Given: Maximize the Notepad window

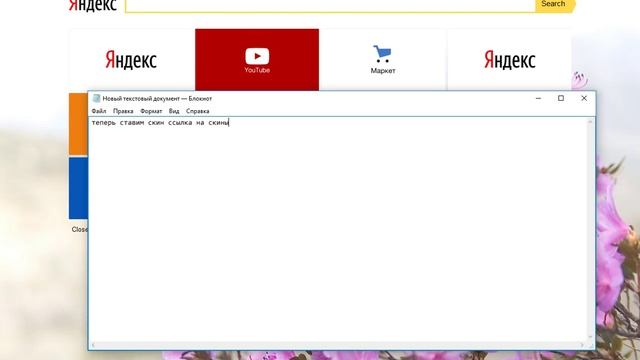Looking at the screenshot, I should click(x=561, y=98).
